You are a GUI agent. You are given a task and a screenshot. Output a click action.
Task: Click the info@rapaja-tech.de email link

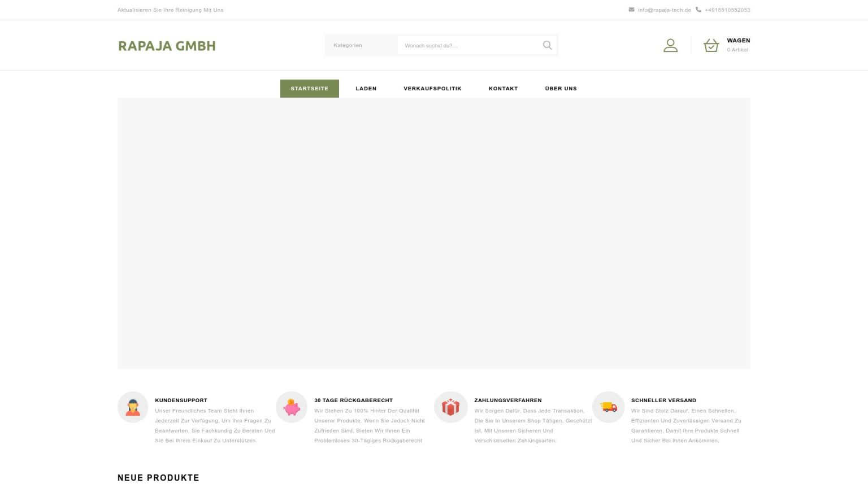[x=664, y=10]
